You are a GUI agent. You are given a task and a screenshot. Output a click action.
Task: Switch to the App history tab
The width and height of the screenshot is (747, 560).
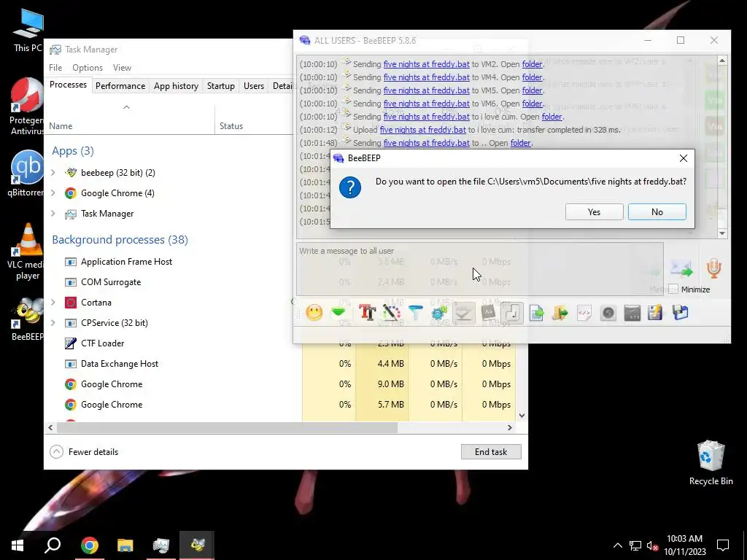(176, 86)
